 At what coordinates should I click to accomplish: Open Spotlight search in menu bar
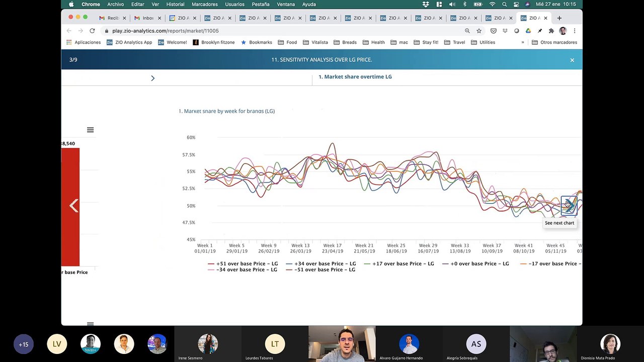click(x=505, y=4)
